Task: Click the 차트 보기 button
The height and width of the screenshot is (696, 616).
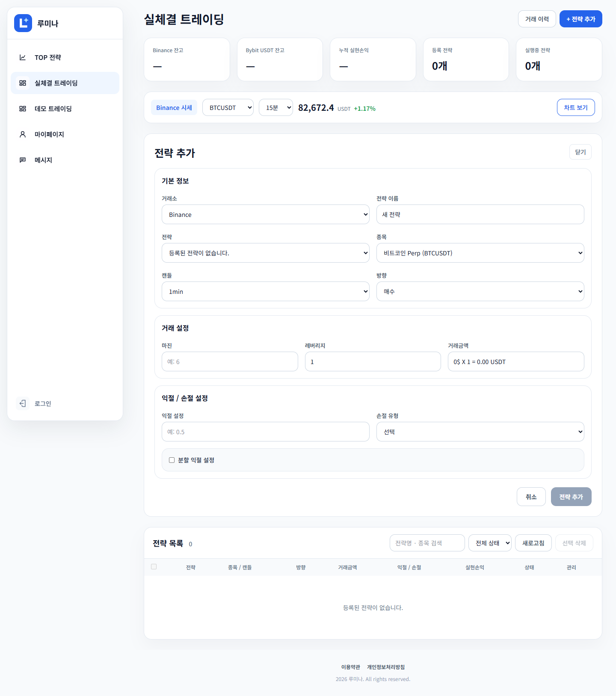Action: tap(576, 107)
